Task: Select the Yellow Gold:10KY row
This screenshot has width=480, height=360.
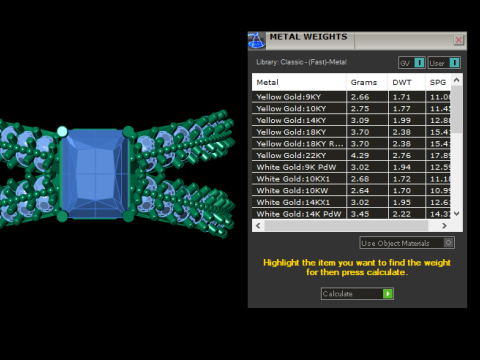Action: [x=351, y=109]
